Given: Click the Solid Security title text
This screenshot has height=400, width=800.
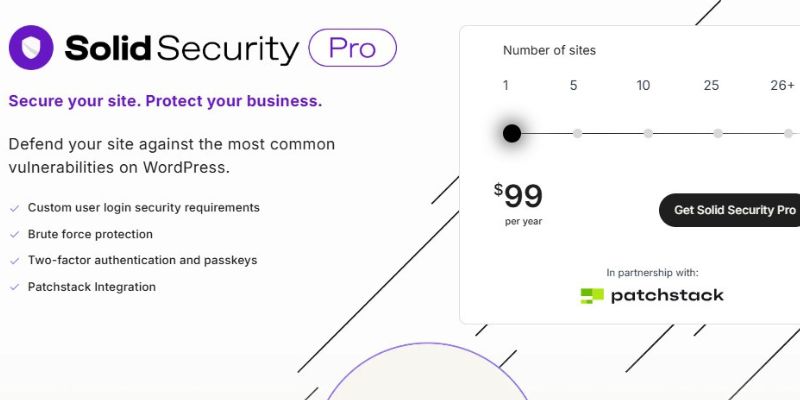Looking at the screenshot, I should 181,48.
